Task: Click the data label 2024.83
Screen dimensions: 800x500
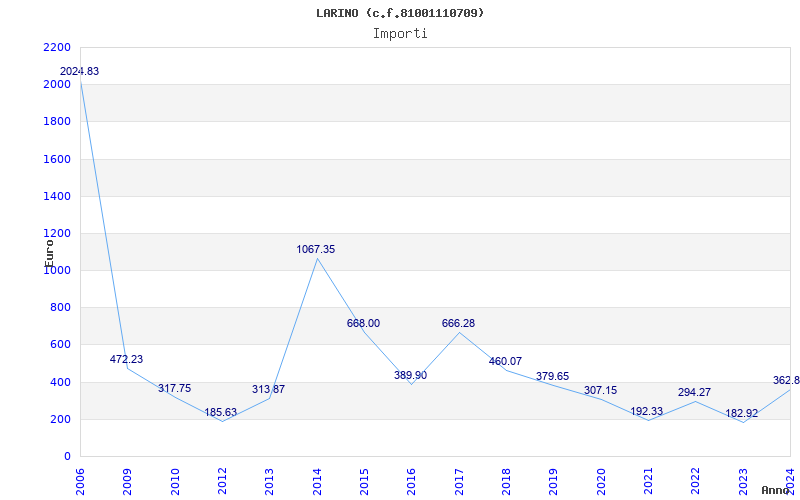Action: (80, 71)
